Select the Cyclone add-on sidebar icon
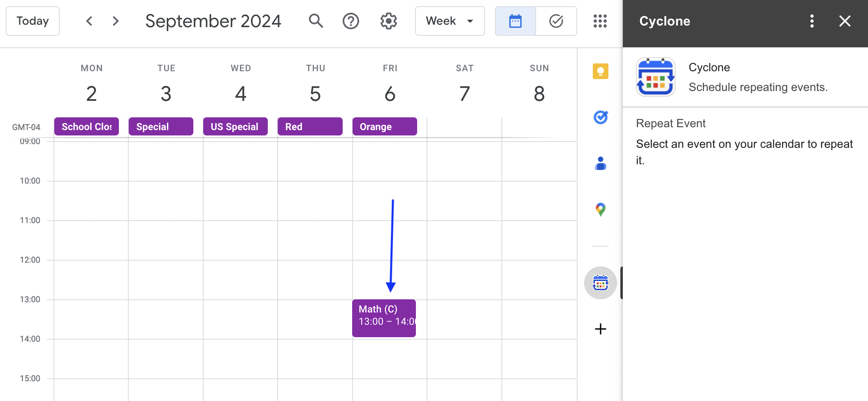The height and width of the screenshot is (401, 868). pyautogui.click(x=601, y=283)
